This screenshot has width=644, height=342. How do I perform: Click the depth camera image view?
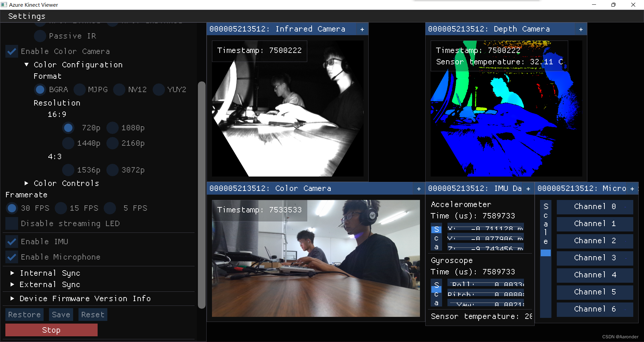point(506,109)
